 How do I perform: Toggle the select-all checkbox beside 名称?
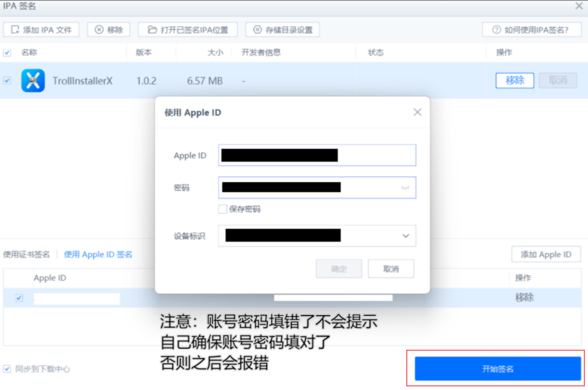coord(7,52)
